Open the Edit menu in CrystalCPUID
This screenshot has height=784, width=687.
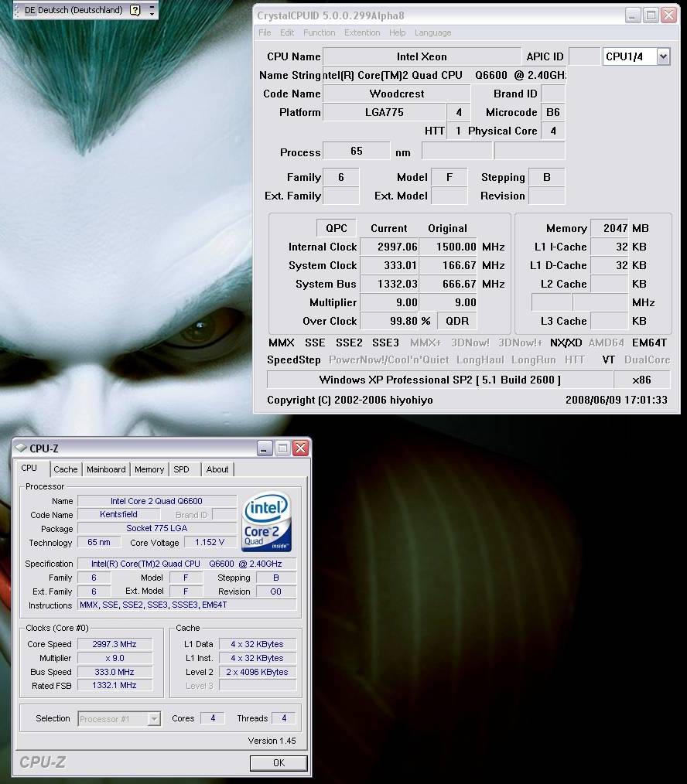click(x=287, y=32)
